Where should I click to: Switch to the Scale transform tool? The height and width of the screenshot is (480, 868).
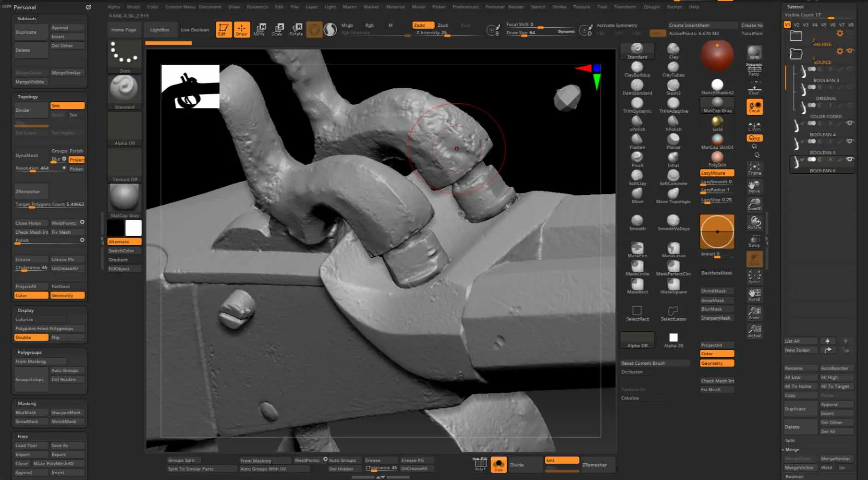click(278, 30)
